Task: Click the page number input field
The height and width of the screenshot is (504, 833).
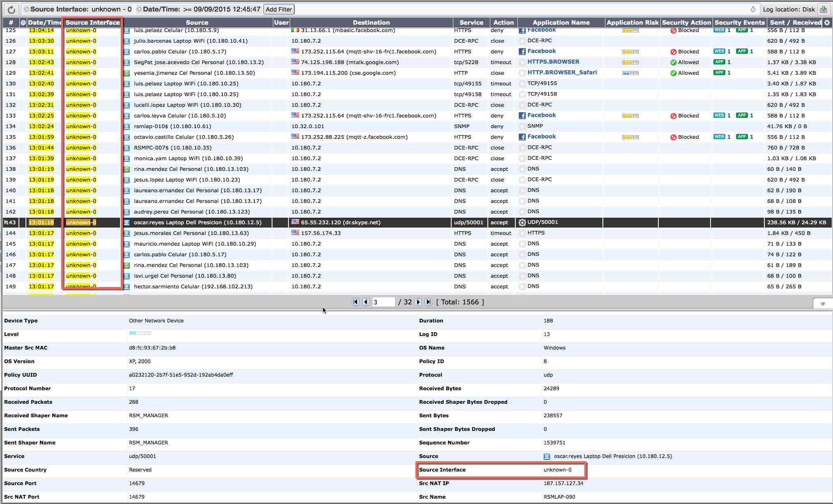Action: (x=383, y=302)
